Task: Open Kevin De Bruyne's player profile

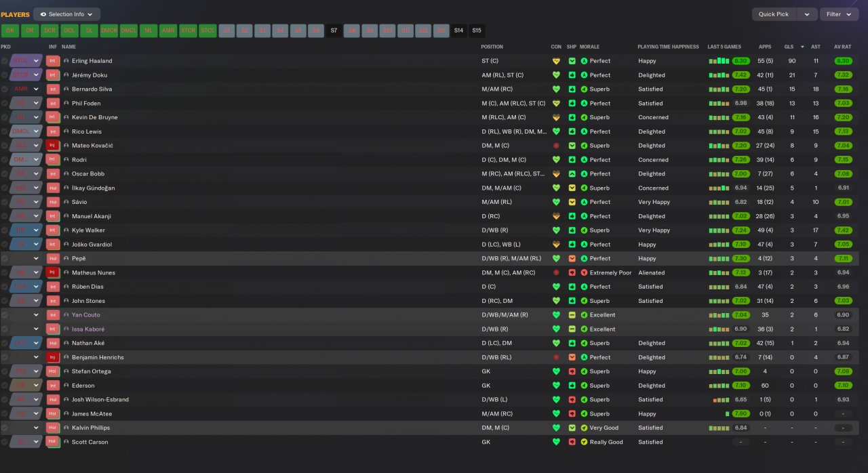Action: point(94,117)
